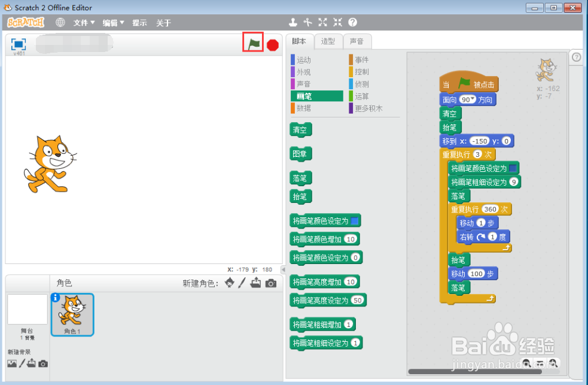Switch the stage to full-screen presentation mode
The height and width of the screenshot is (385, 588).
pyautogui.click(x=19, y=44)
